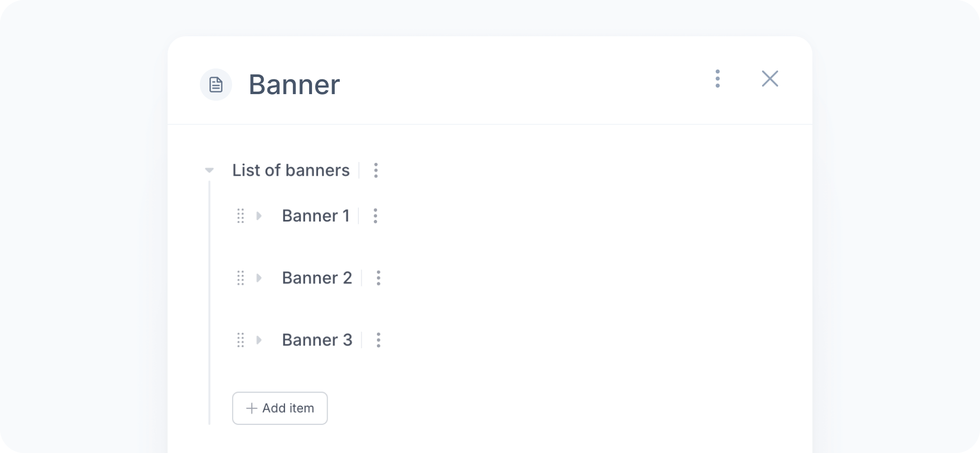Screen dimensions: 980x453
Task: Click the Banner 1 drag handle
Action: click(241, 216)
